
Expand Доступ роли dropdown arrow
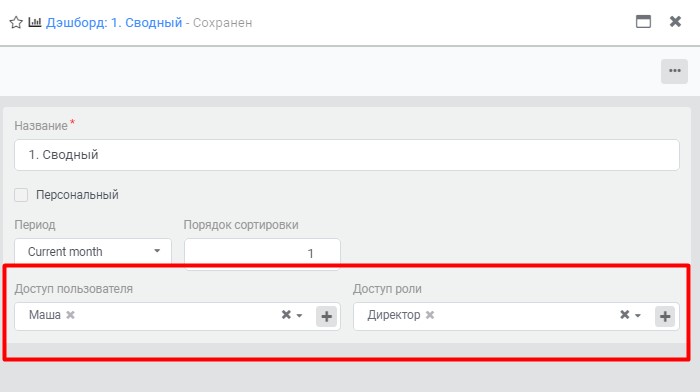point(638,316)
